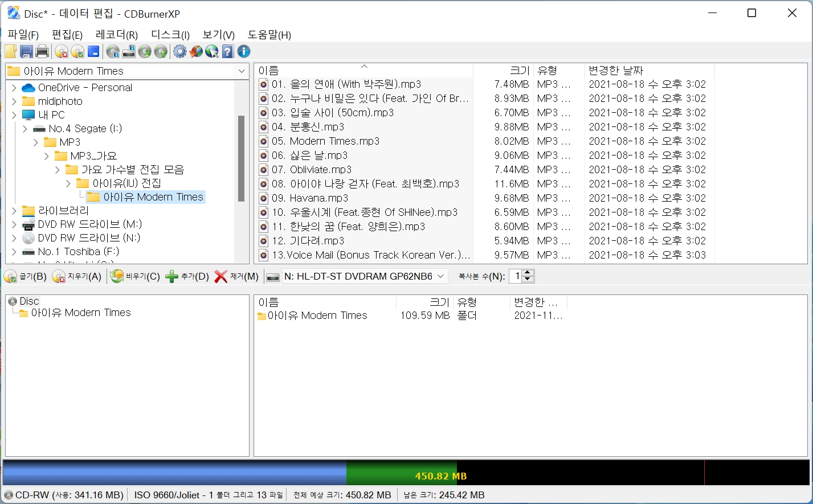Open settings via the gear icon
Screen dimensions: 813x504
[x=180, y=52]
